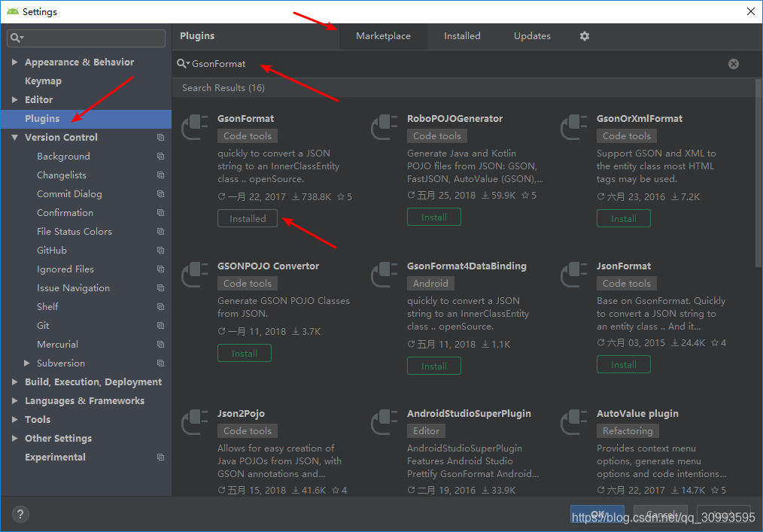
Task: Switch to the Marketplace tab
Action: tap(383, 36)
